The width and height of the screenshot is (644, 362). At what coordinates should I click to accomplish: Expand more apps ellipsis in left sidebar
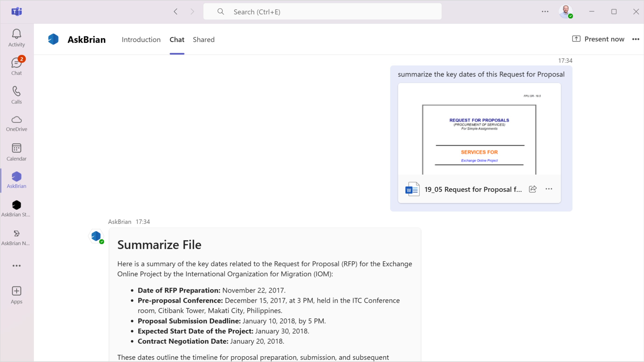pos(17,265)
